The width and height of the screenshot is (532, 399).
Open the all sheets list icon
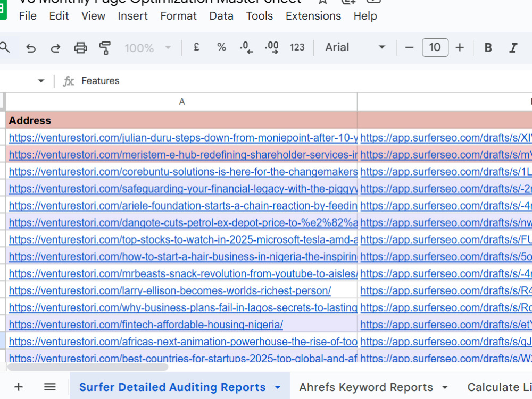point(50,387)
